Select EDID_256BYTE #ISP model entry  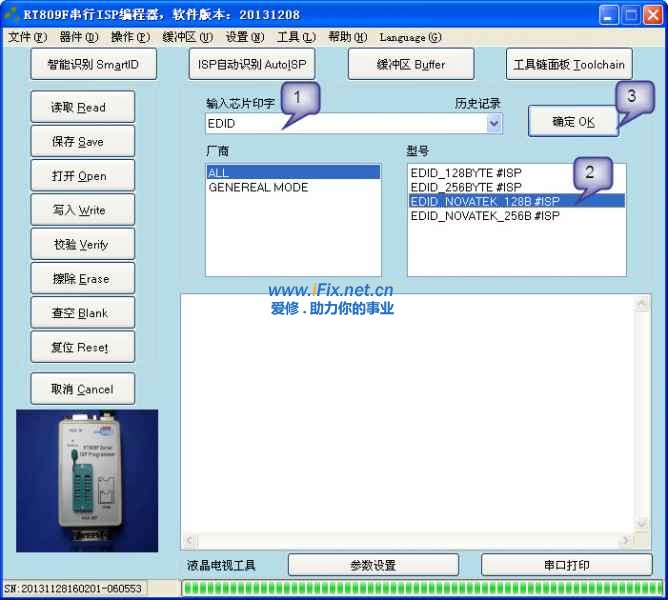pos(465,187)
